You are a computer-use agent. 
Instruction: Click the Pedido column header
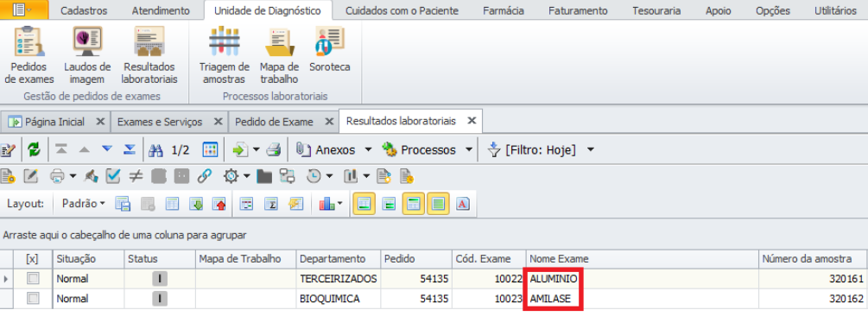point(415,259)
